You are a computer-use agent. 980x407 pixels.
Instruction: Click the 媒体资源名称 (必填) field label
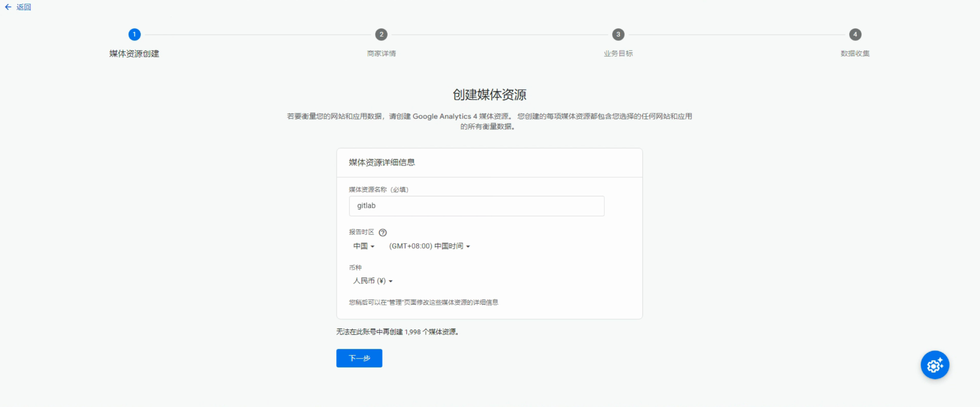[378, 190]
